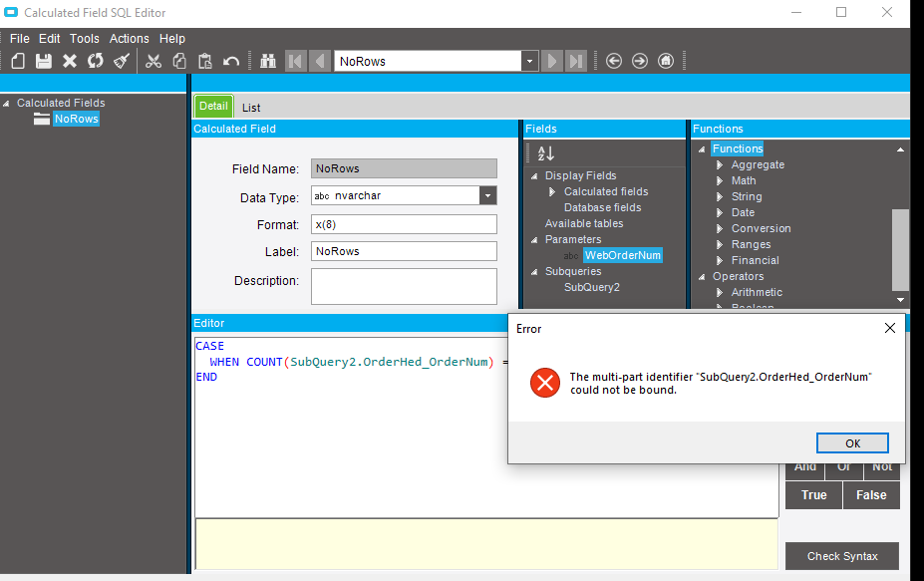Click the New document toolbar icon
This screenshot has height=581, width=924.
[18, 61]
